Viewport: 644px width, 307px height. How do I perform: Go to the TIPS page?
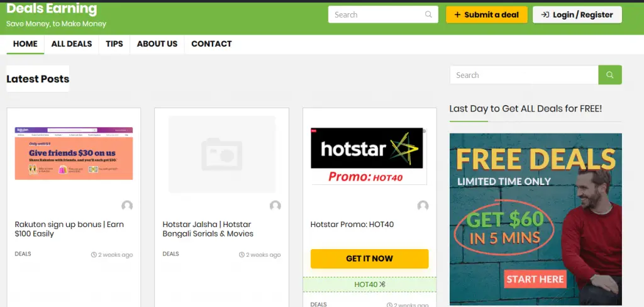[x=114, y=44]
